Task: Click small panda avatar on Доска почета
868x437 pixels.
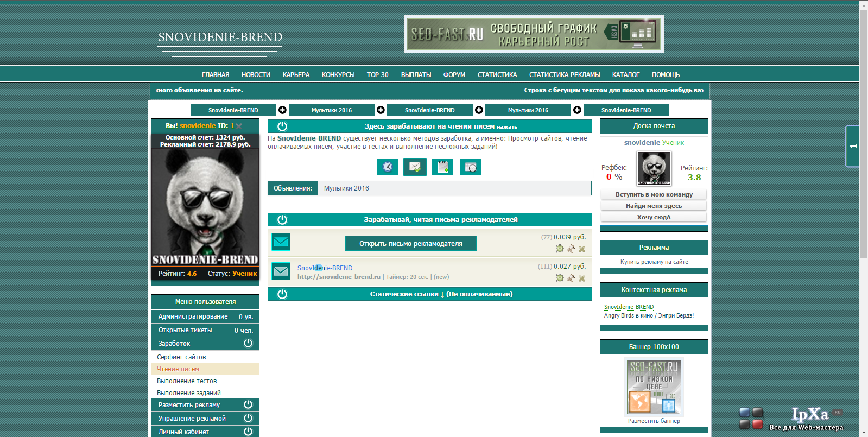Action: pyautogui.click(x=654, y=168)
